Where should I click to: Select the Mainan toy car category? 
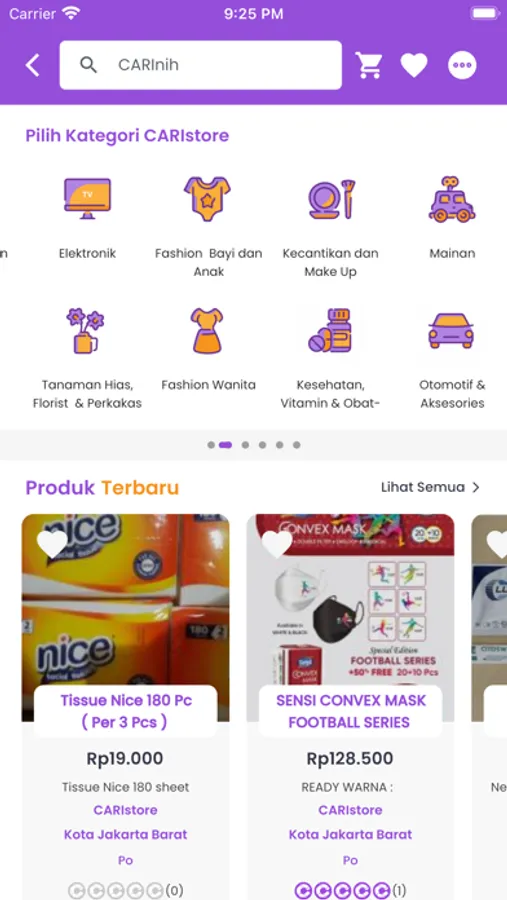[x=452, y=199]
